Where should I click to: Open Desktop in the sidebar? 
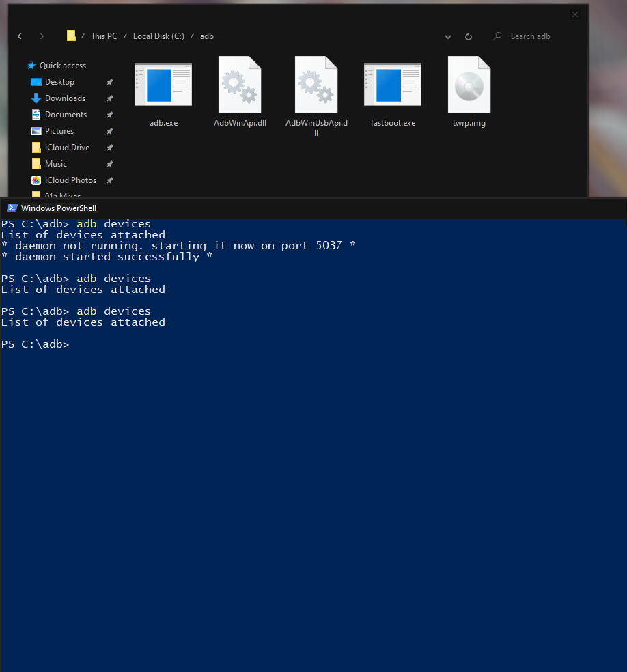pyautogui.click(x=59, y=82)
